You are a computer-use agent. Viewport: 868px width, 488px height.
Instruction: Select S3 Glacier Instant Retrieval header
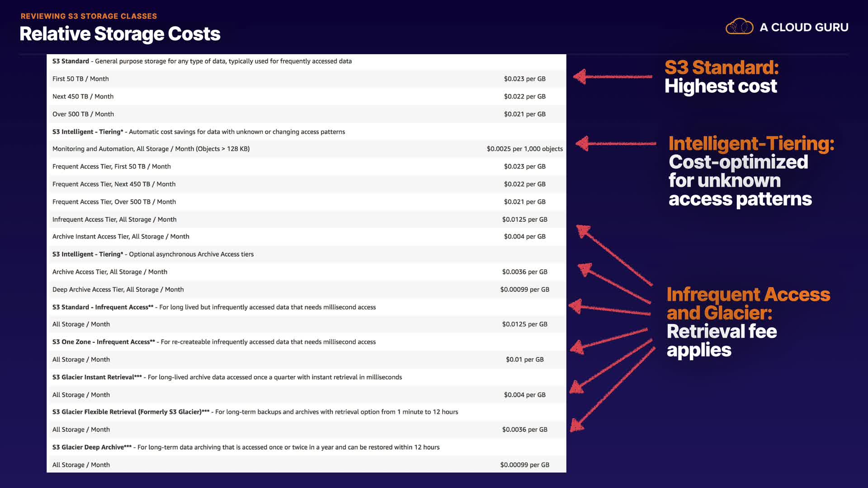point(227,377)
